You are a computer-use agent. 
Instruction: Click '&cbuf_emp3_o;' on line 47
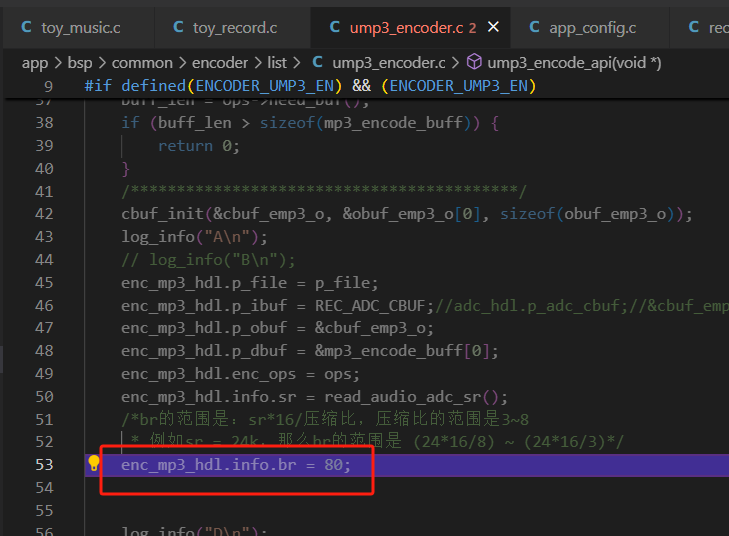click(x=374, y=328)
